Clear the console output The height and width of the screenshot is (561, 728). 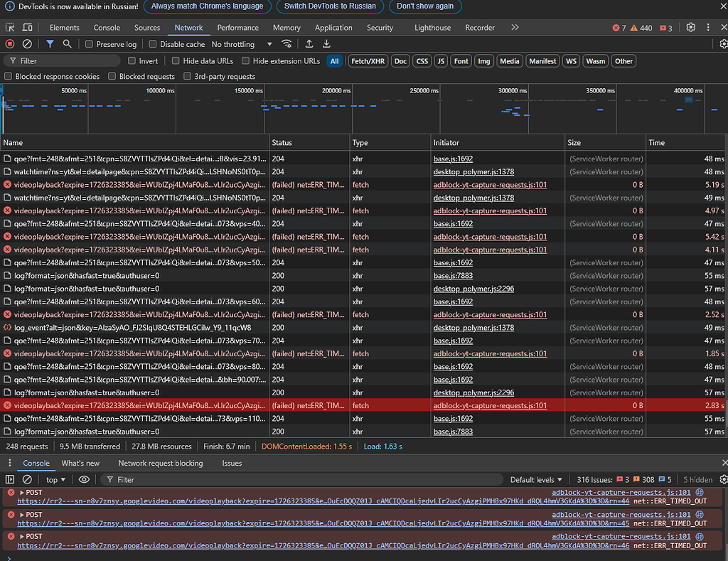28,480
